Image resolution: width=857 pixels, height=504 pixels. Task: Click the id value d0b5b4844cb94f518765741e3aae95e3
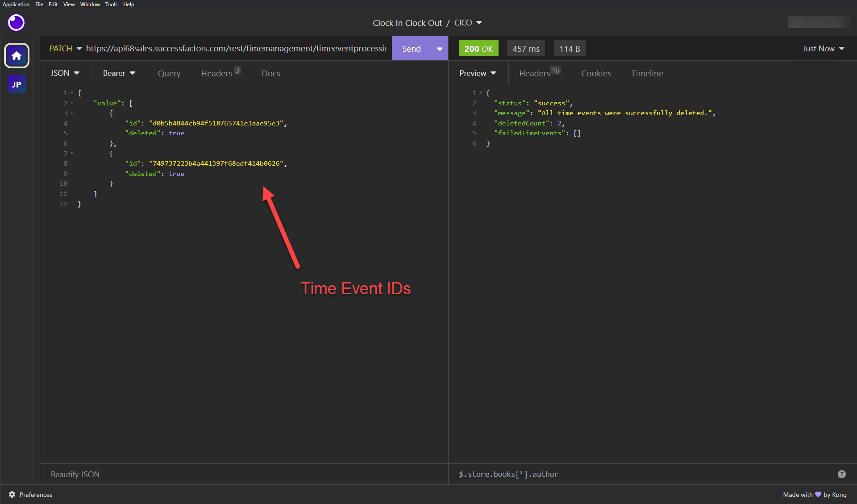[x=216, y=123]
